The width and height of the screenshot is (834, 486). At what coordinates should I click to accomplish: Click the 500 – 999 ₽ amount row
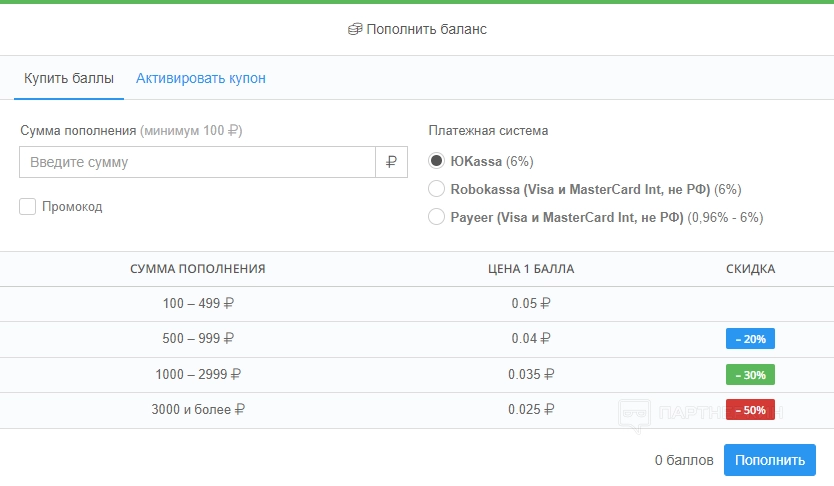coord(198,339)
